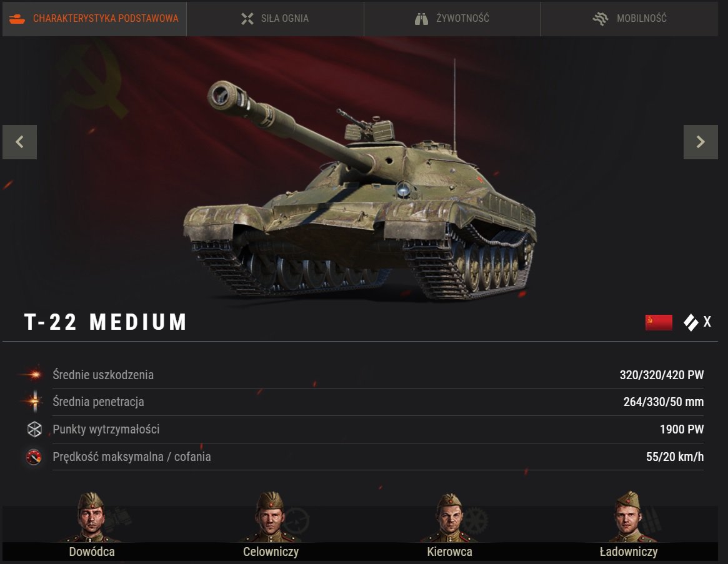Select the Ładowniczy crew portrait
The width and height of the screenshot is (728, 564).
coord(628,517)
